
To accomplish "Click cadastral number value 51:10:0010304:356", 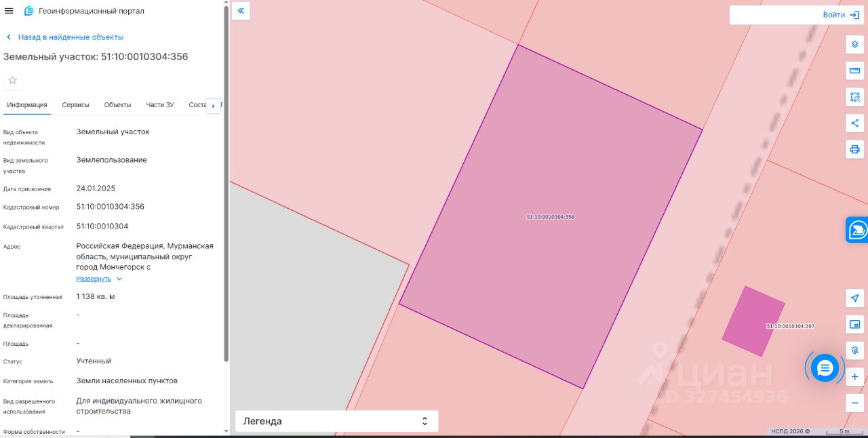I will 111,207.
